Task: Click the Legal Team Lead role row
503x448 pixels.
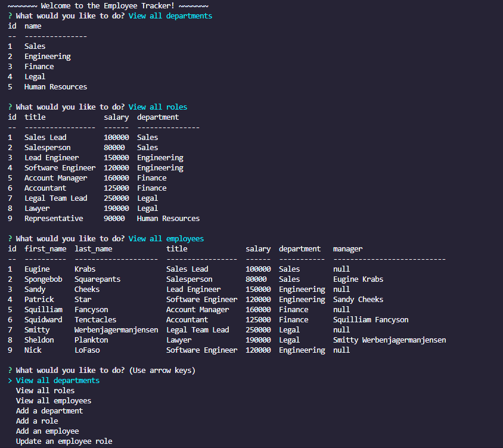Action: (x=54, y=198)
